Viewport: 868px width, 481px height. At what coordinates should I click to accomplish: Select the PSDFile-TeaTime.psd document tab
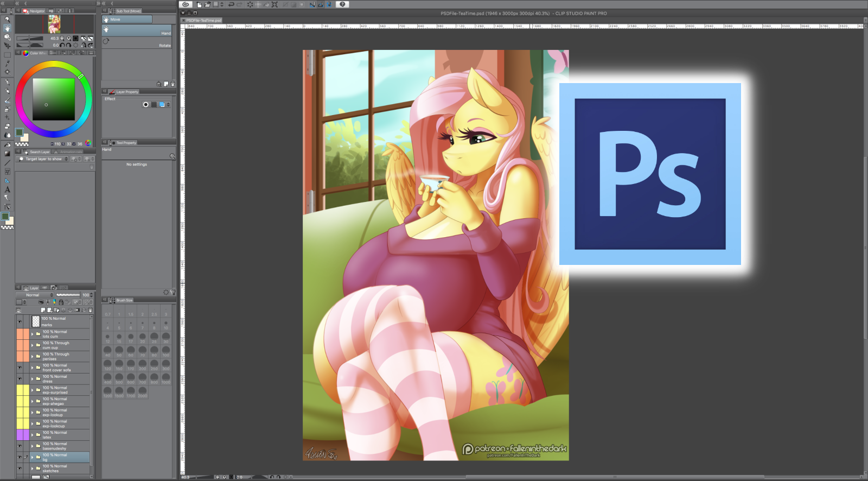coord(201,20)
